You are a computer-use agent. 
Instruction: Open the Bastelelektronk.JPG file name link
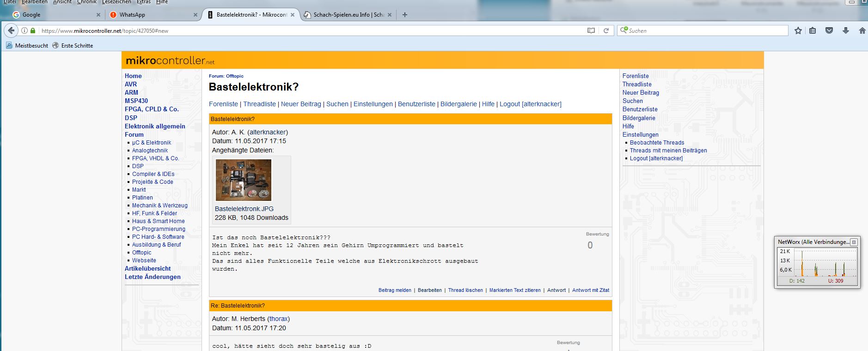point(244,209)
